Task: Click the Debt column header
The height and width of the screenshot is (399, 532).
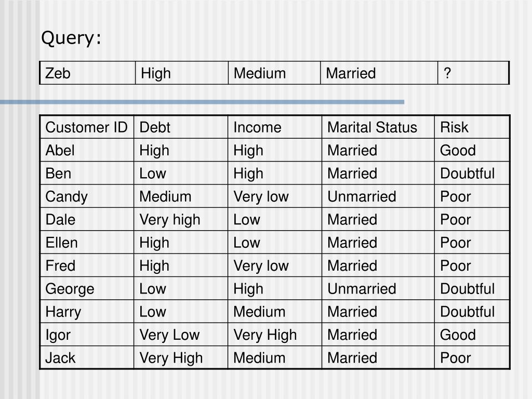Action: click(181, 127)
